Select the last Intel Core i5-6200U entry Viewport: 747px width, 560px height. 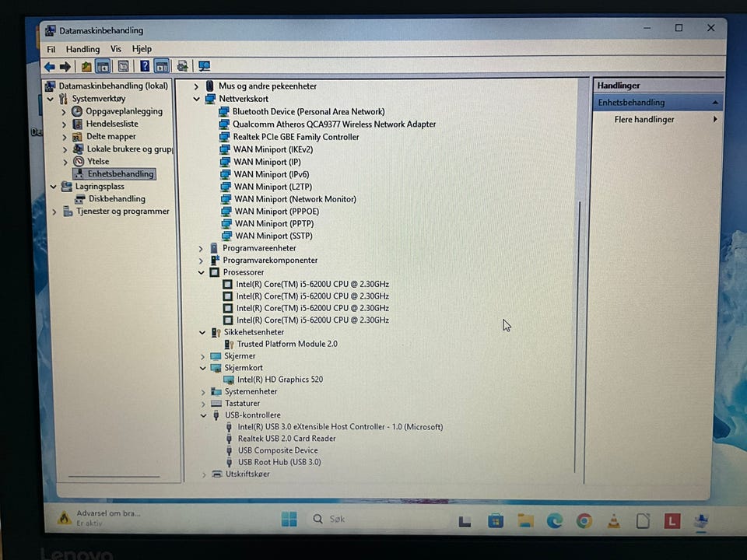coord(313,320)
